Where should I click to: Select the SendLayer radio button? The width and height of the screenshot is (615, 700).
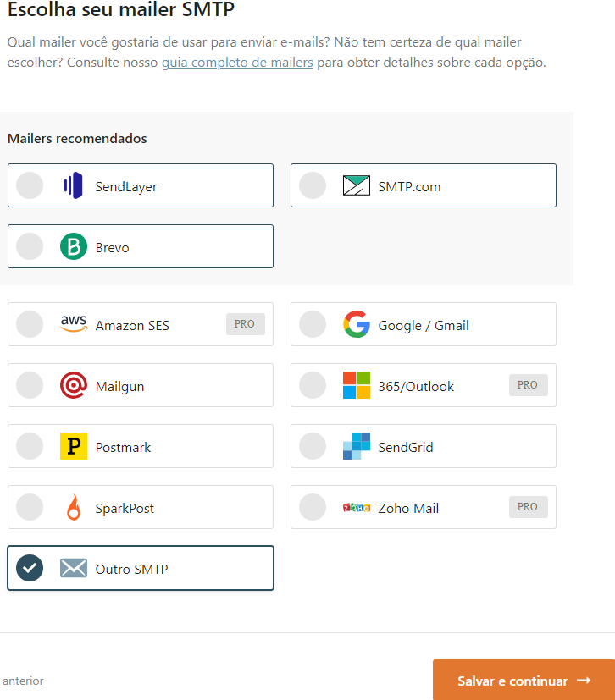30,185
